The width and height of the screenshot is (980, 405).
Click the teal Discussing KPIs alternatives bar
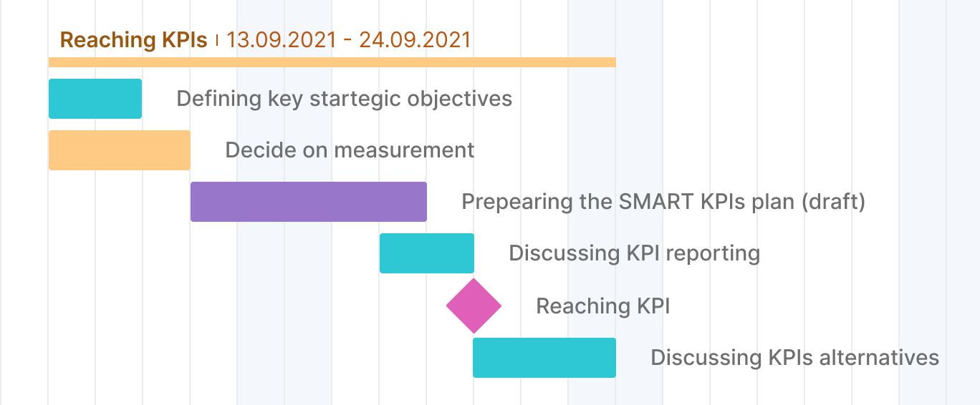click(544, 358)
